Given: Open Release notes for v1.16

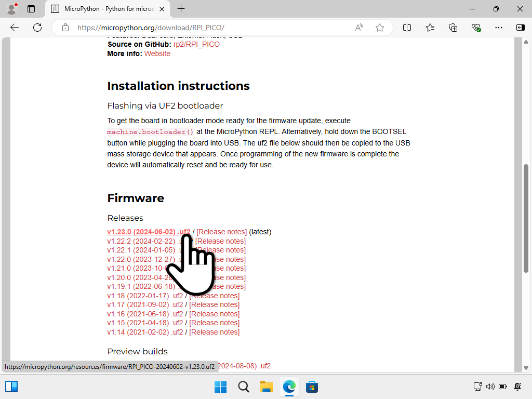Looking at the screenshot, I should 215,314.
